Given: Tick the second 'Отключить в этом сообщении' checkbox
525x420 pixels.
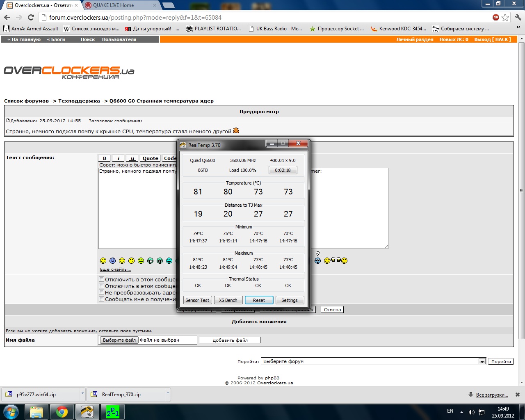Looking at the screenshot, I should pos(101,286).
